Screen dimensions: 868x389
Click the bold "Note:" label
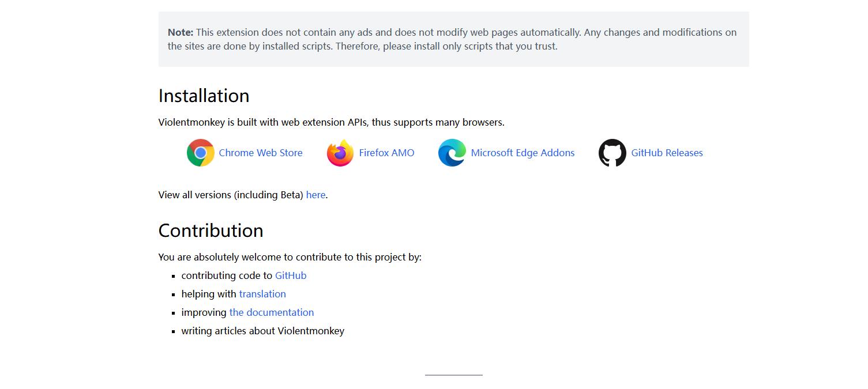(181, 32)
